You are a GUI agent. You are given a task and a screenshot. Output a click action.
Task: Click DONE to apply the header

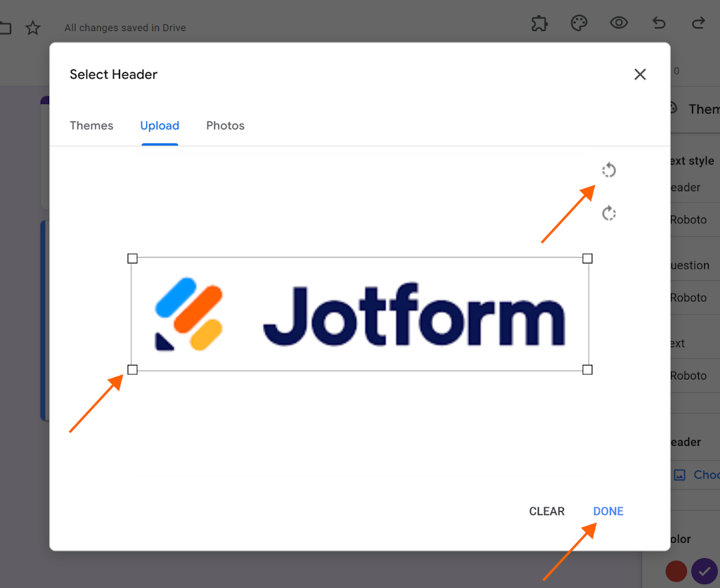click(608, 511)
